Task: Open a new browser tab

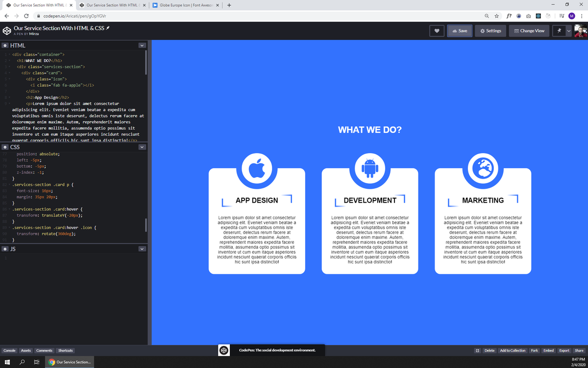Action: (229, 5)
